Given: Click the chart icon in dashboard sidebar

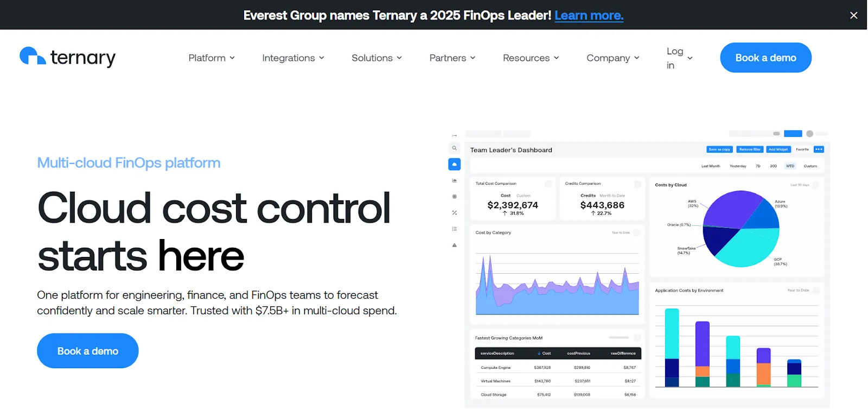Looking at the screenshot, I should [x=455, y=180].
